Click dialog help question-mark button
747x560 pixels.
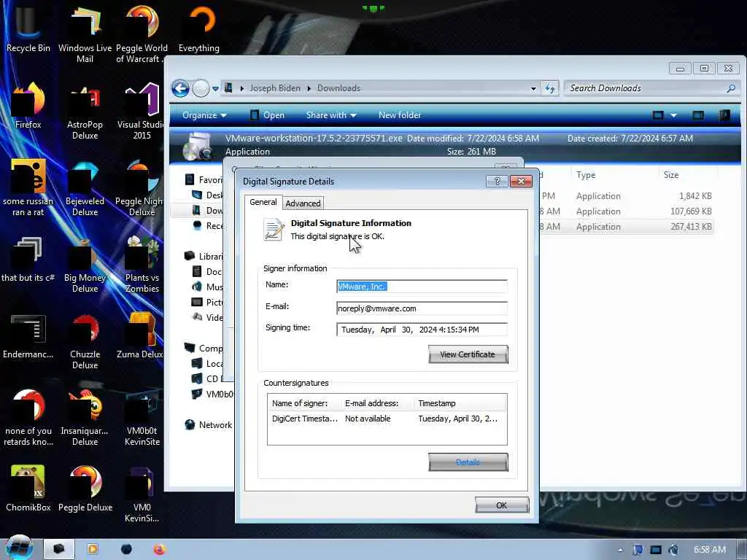497,182
